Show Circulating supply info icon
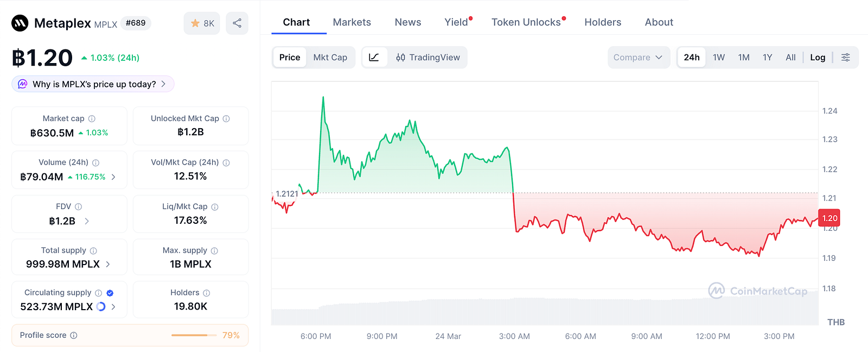868x352 pixels. (98, 293)
